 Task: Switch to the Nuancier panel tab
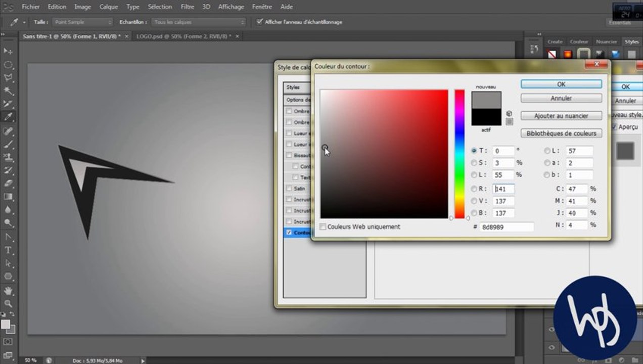[x=607, y=42]
